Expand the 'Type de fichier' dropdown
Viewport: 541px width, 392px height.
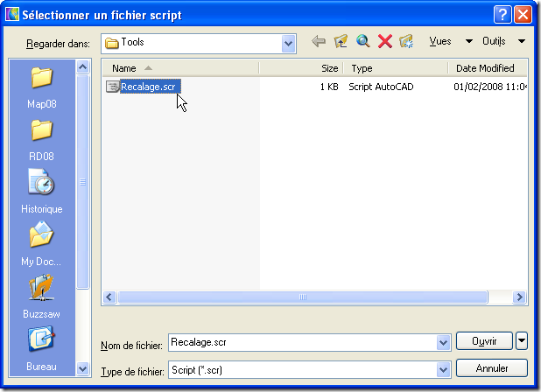(x=443, y=369)
